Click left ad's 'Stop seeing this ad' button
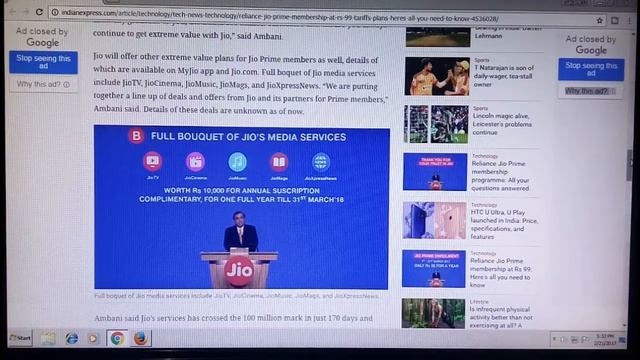 (43, 62)
